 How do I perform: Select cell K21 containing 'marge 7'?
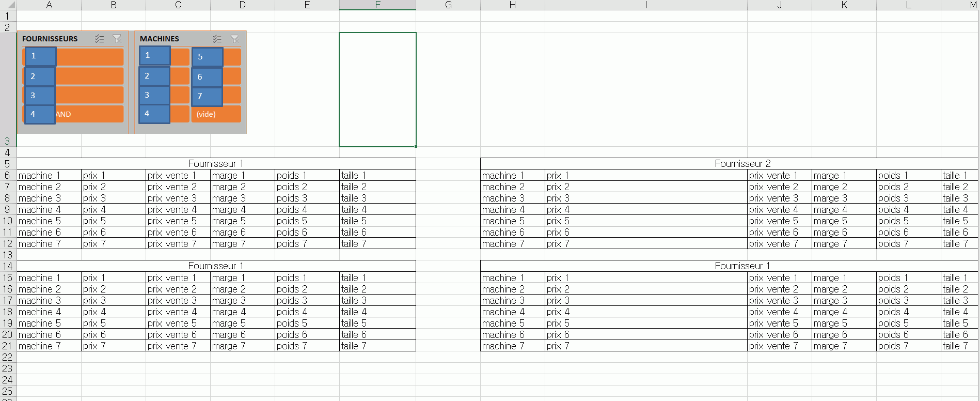pyautogui.click(x=844, y=346)
